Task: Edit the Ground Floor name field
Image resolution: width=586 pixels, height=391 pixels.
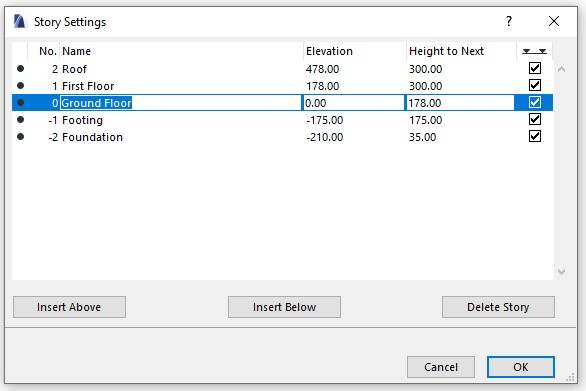Action: (x=181, y=102)
